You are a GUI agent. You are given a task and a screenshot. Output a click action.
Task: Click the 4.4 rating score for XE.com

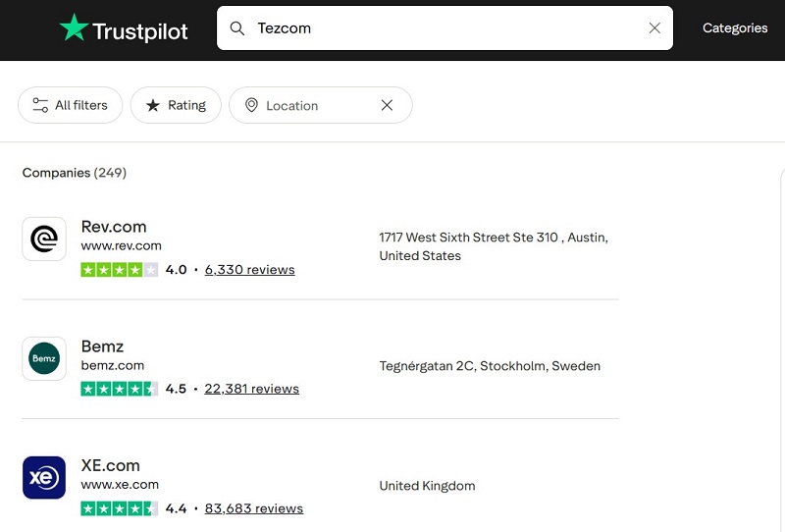point(176,509)
